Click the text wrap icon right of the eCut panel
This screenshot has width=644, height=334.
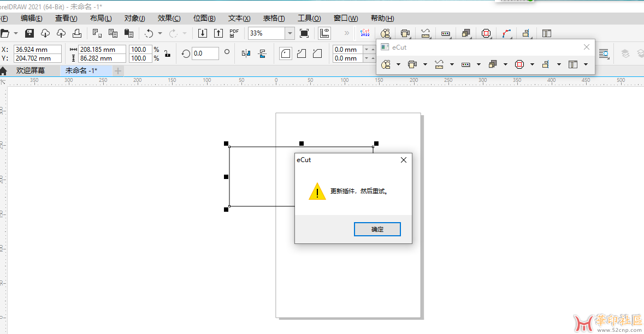[x=604, y=53]
